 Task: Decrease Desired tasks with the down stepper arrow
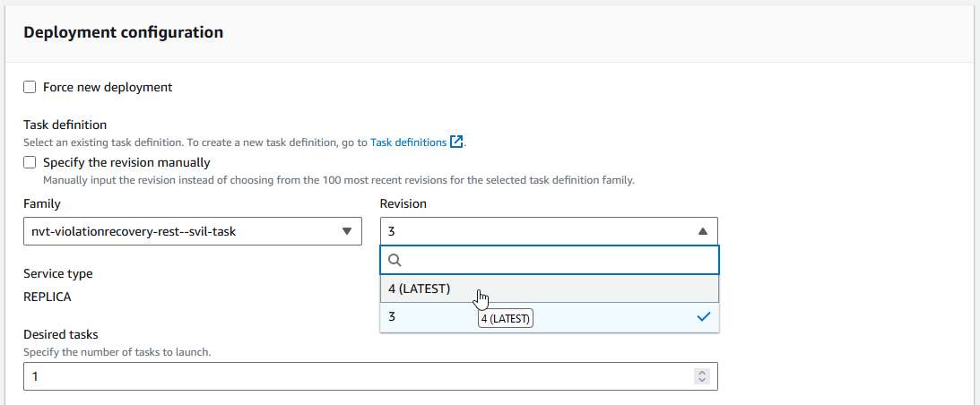click(x=703, y=381)
